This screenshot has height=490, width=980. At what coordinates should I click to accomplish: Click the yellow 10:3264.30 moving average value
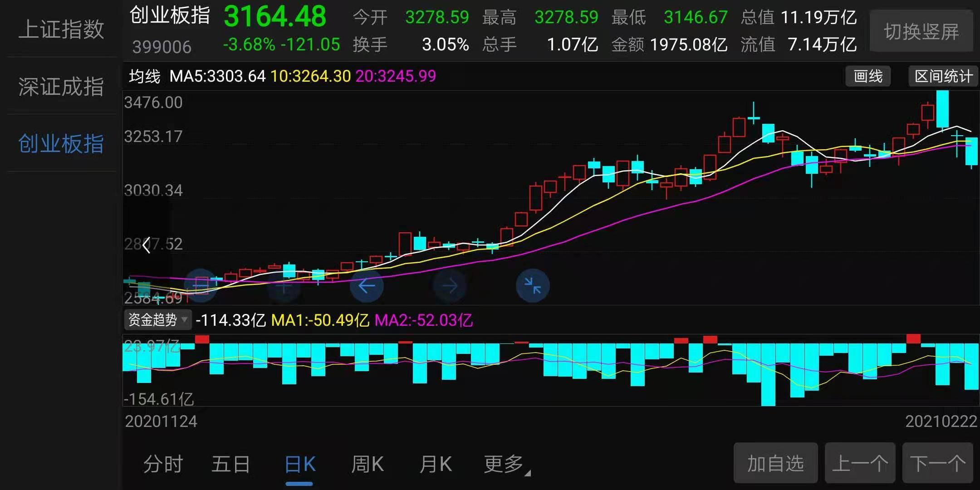pyautogui.click(x=311, y=76)
